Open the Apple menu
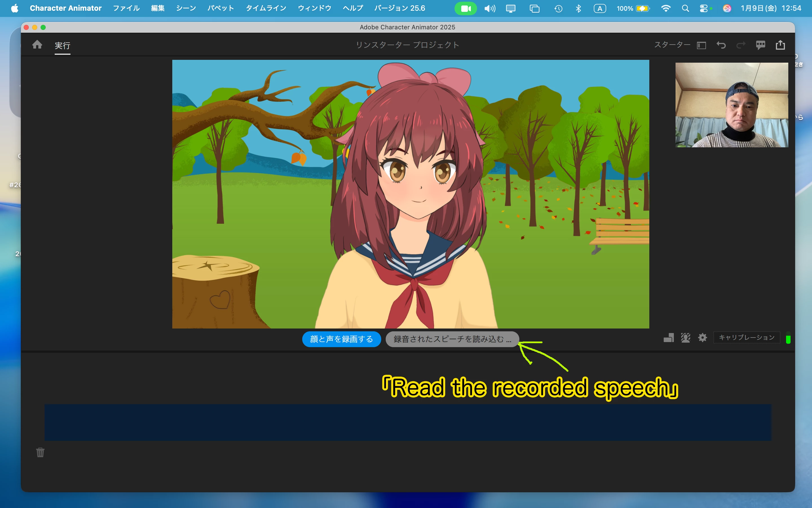 click(14, 8)
